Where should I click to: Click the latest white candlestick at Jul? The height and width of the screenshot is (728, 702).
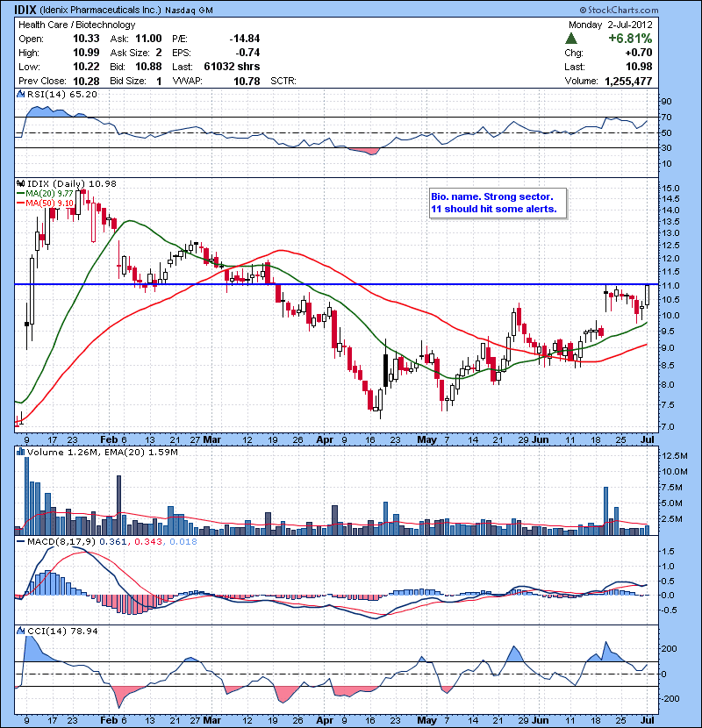[x=648, y=296]
